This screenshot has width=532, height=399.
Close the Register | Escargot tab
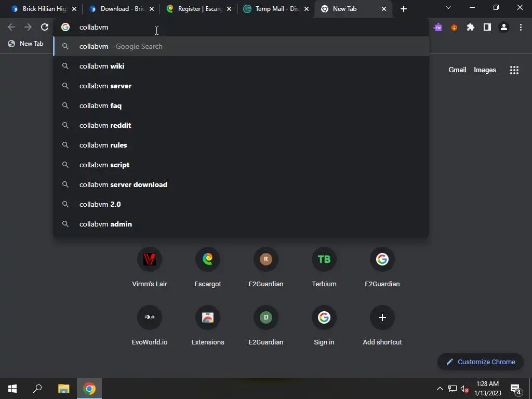[x=229, y=9]
